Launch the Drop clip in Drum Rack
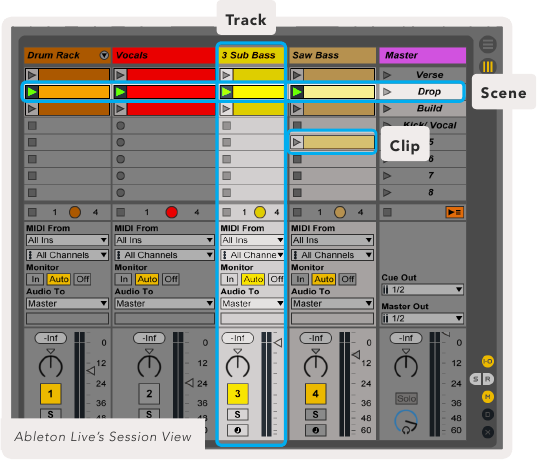This screenshot has height=461, width=538. pyautogui.click(x=32, y=92)
